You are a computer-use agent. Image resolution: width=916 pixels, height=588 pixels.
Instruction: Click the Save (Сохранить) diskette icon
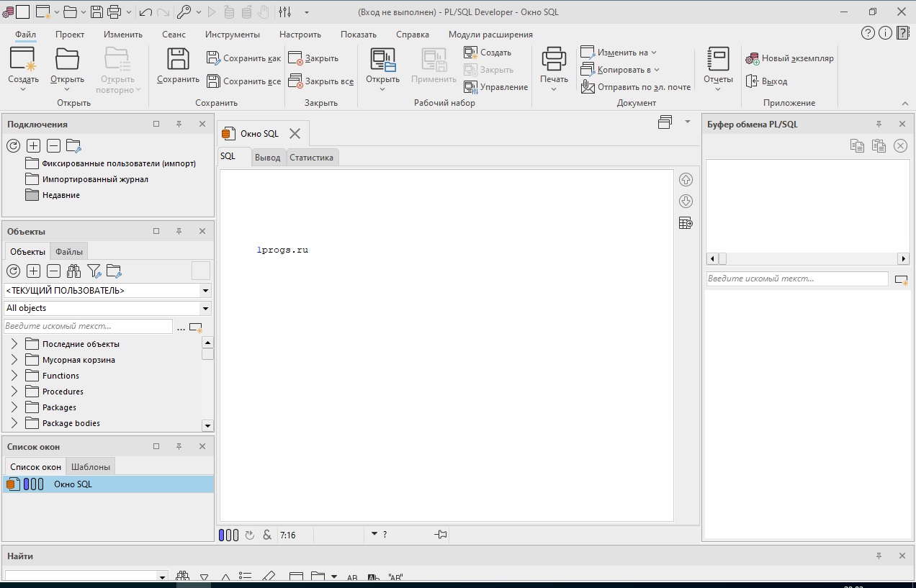[x=178, y=59]
